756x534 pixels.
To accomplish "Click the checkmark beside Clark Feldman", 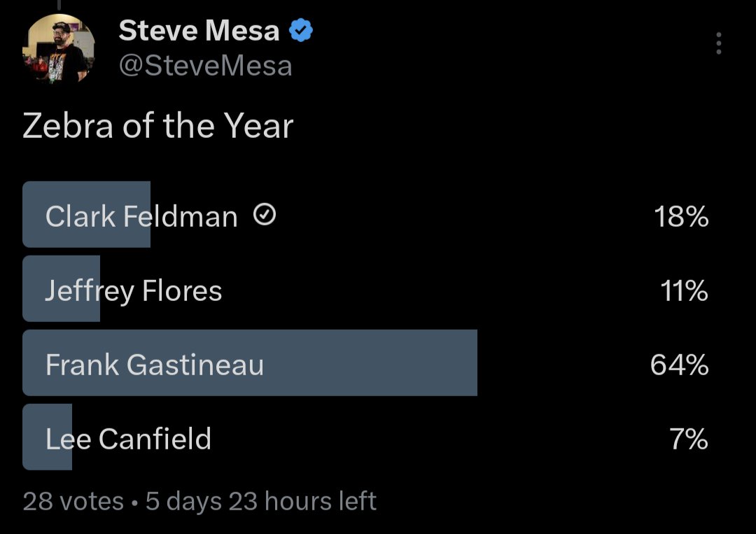I will point(265,214).
